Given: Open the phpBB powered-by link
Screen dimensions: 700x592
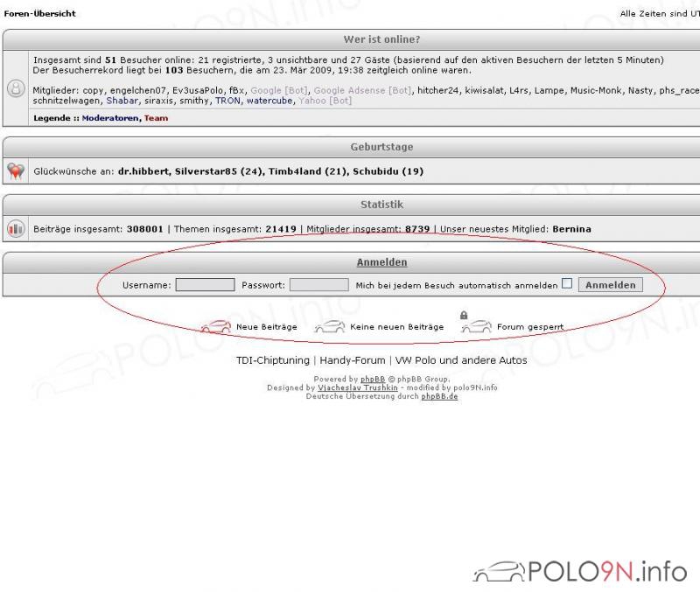Looking at the screenshot, I should click(373, 380).
